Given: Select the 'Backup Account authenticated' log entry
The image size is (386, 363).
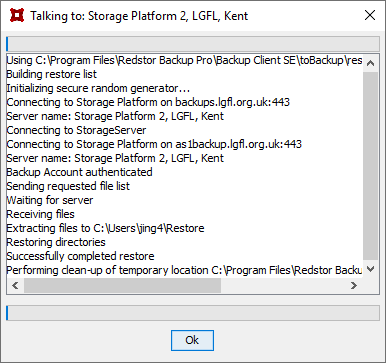Looking at the screenshot, I should point(79,172).
